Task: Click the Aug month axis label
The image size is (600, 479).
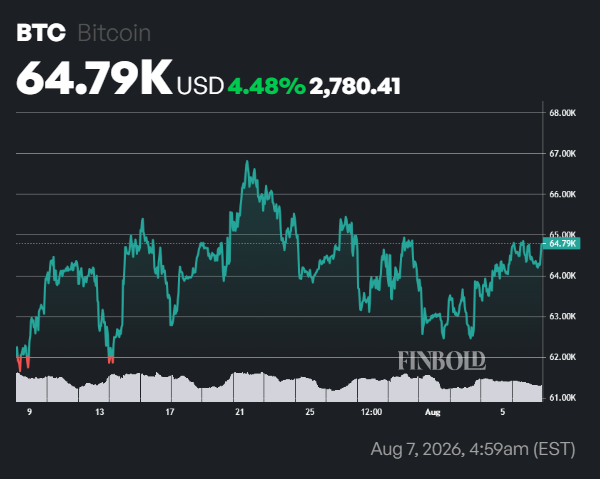Action: tap(433, 412)
